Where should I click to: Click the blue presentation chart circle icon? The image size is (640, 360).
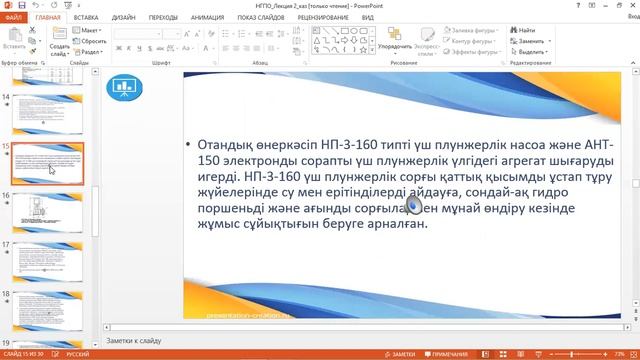(x=124, y=87)
